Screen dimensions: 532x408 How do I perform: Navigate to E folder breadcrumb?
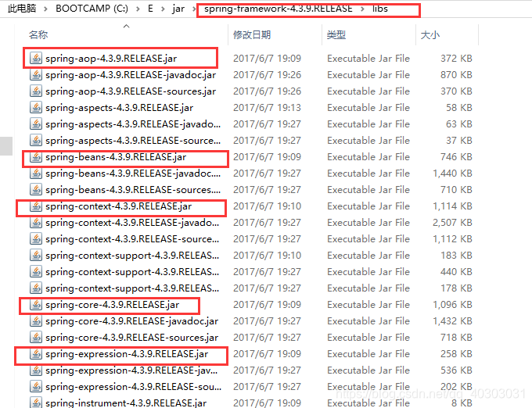(150, 9)
